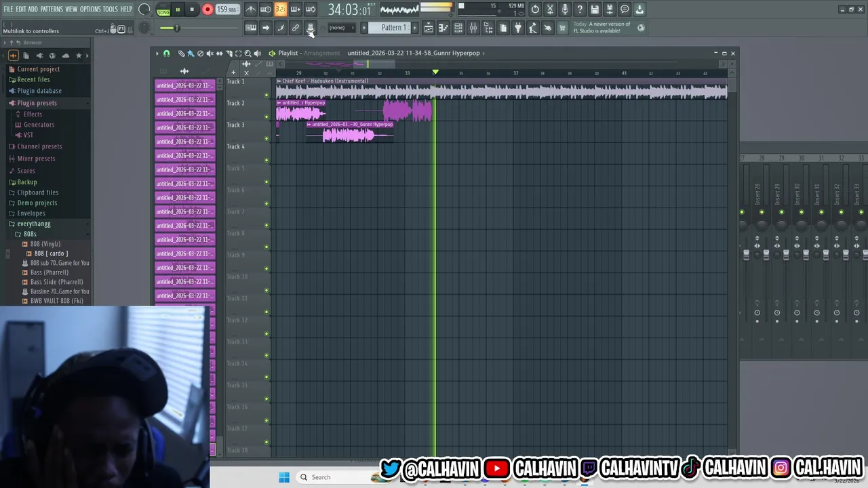Click the stop button
The width and height of the screenshot is (868, 488).
tap(192, 9)
